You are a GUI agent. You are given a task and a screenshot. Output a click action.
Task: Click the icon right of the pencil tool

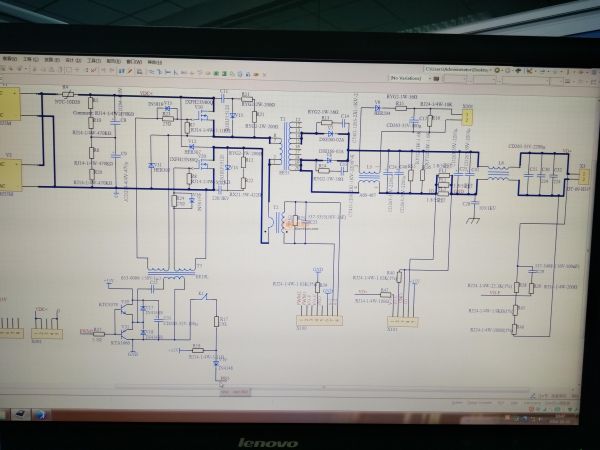coord(139,72)
